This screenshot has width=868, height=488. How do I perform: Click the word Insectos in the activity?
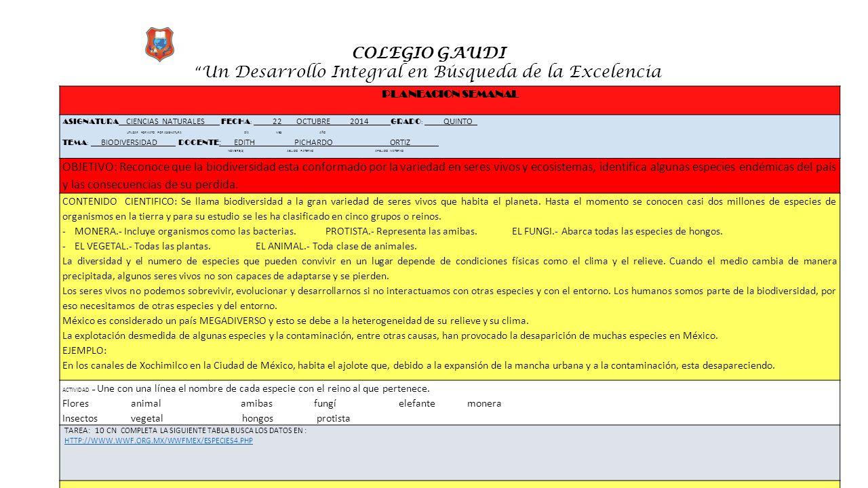pos(79,418)
